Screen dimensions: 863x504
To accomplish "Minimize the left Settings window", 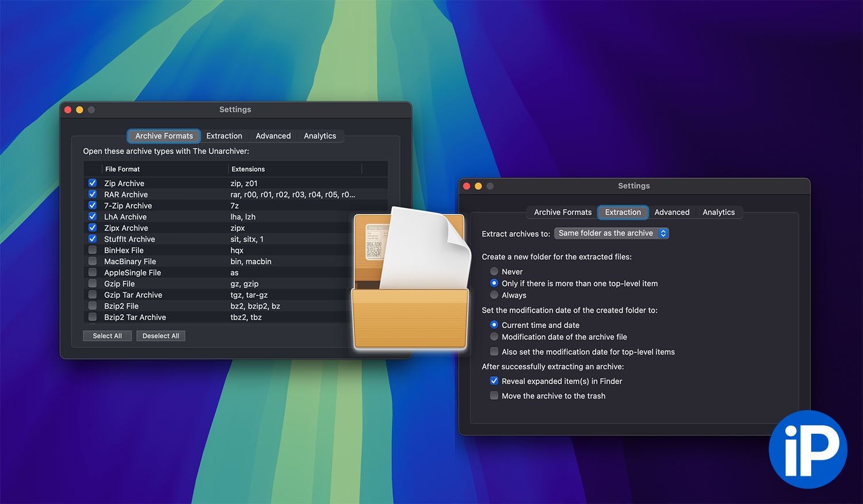I will tap(79, 109).
